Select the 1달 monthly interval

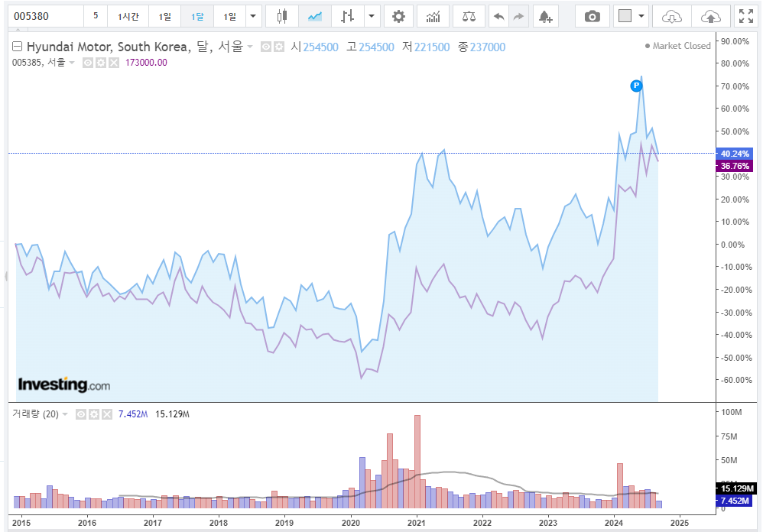[197, 17]
